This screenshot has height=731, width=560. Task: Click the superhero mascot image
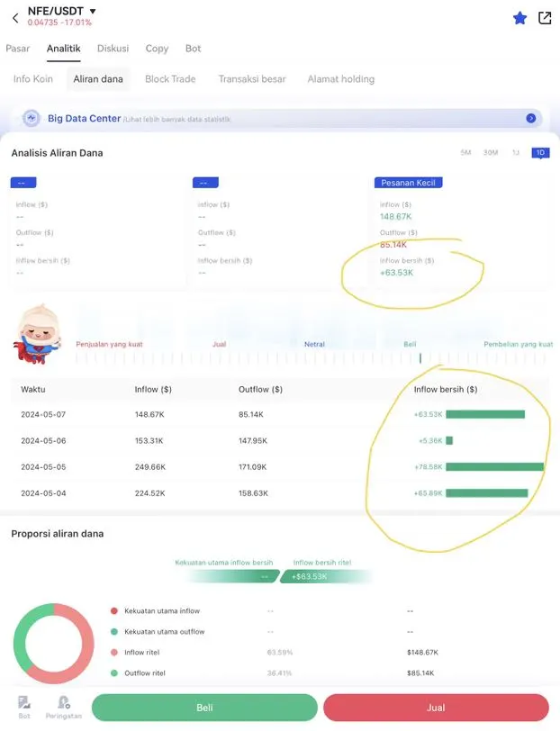38,334
